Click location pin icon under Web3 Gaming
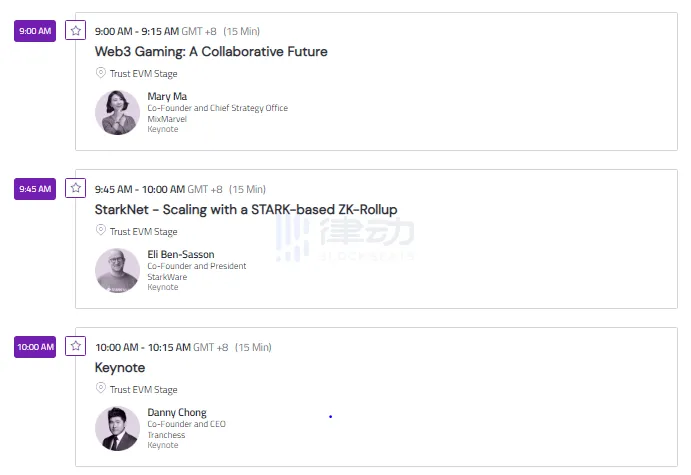 (x=100, y=73)
